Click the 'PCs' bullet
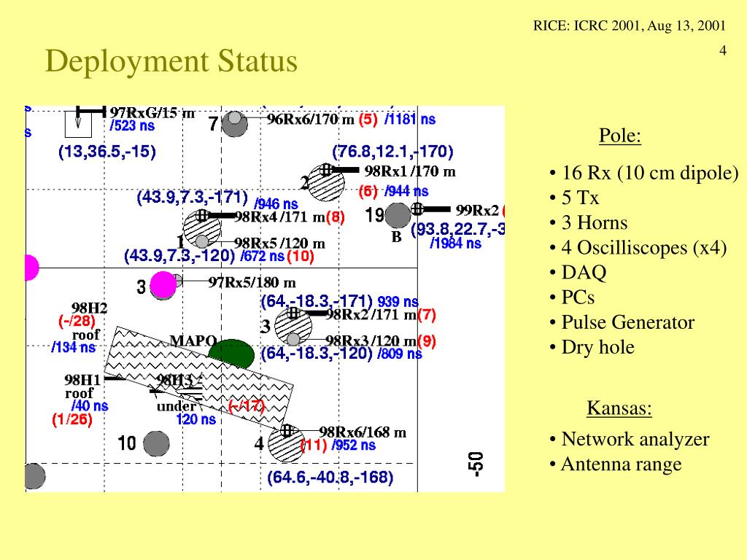The height and width of the screenshot is (560, 747). tap(578, 297)
